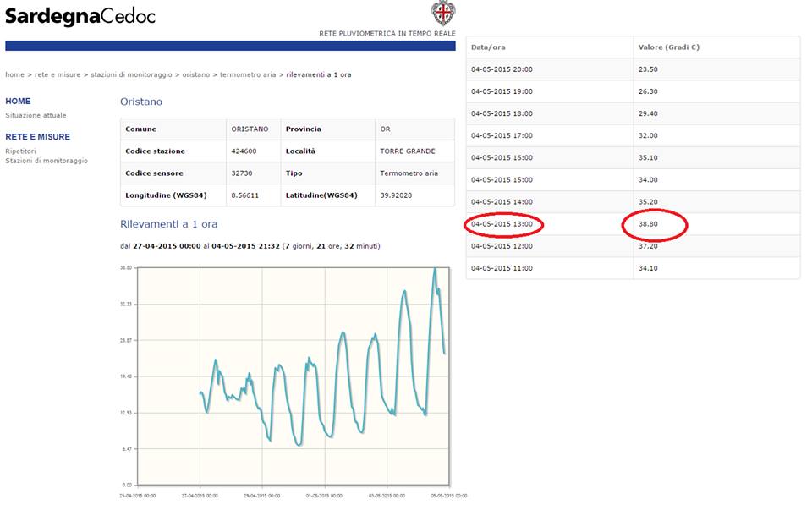Select the 04-05-2015 20:00 table row
This screenshot has width=812, height=516.
pyautogui.click(x=633, y=69)
